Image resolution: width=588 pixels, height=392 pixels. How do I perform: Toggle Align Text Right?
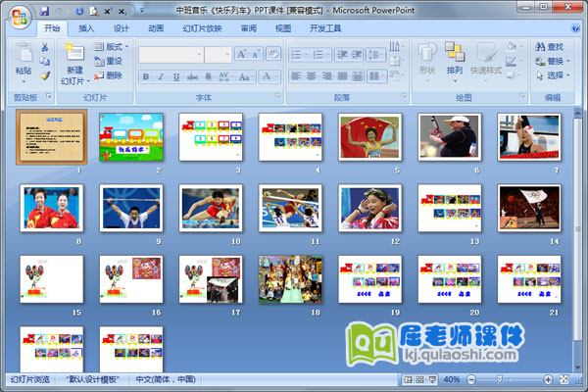coord(326,76)
